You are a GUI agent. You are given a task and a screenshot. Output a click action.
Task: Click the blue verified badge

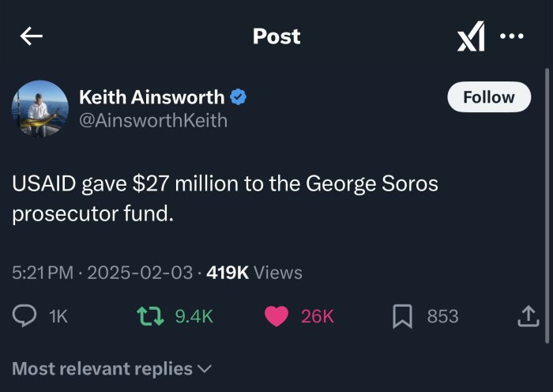pos(239,97)
